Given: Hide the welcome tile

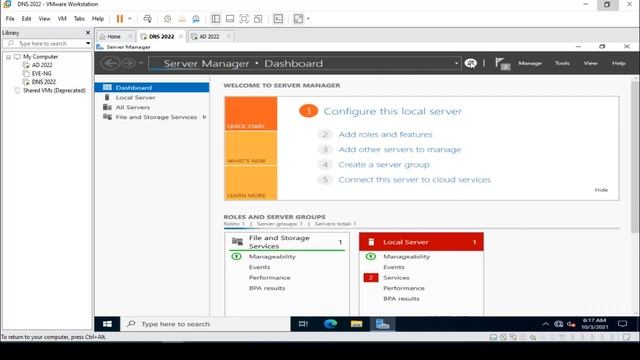Looking at the screenshot, I should tap(601, 190).
